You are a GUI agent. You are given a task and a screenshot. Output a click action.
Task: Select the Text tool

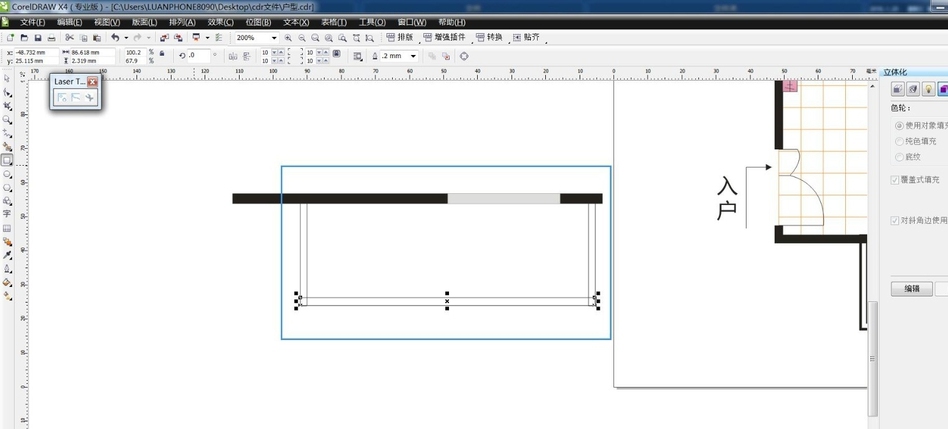(x=7, y=214)
